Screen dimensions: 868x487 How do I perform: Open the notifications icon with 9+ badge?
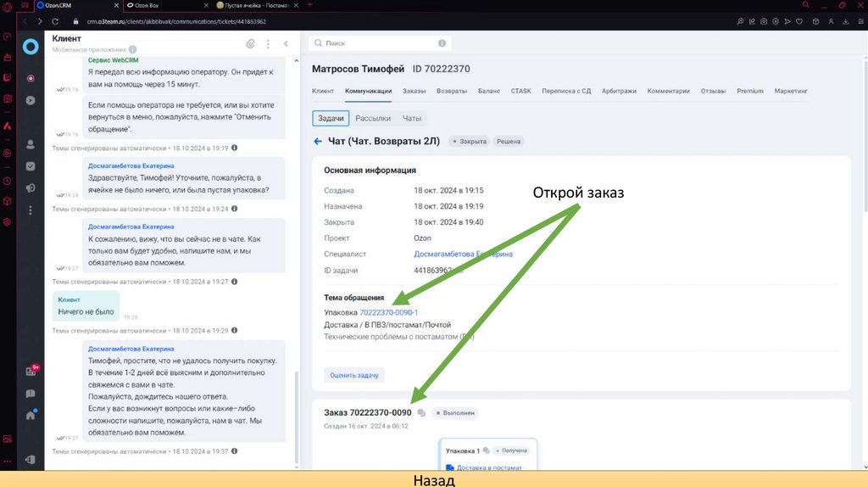31,372
